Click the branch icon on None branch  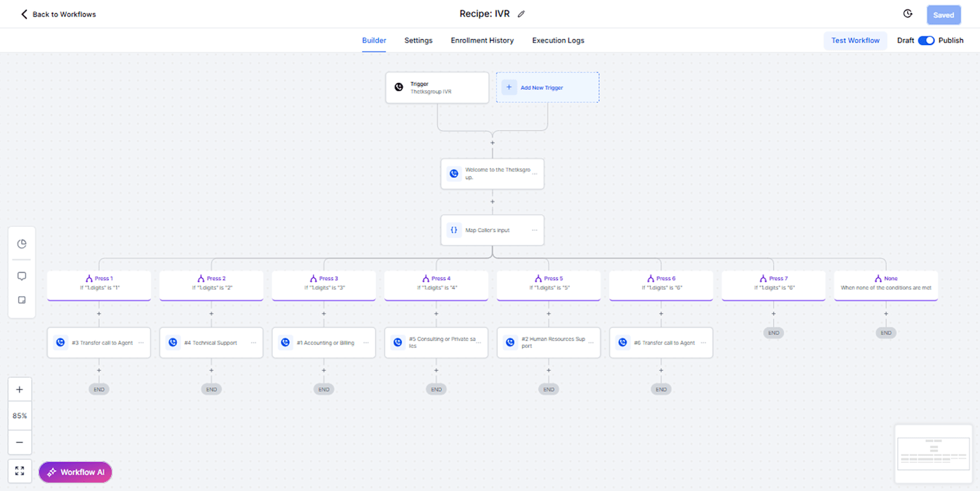point(878,279)
